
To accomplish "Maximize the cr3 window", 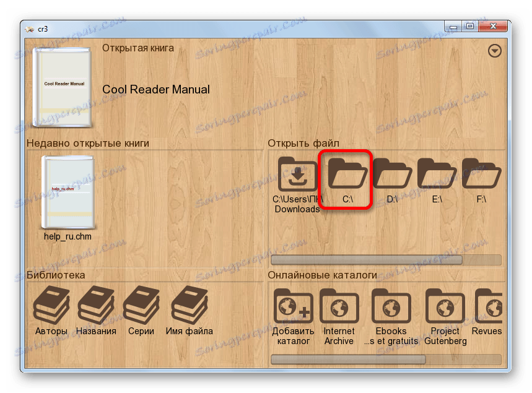I will click(x=470, y=27).
